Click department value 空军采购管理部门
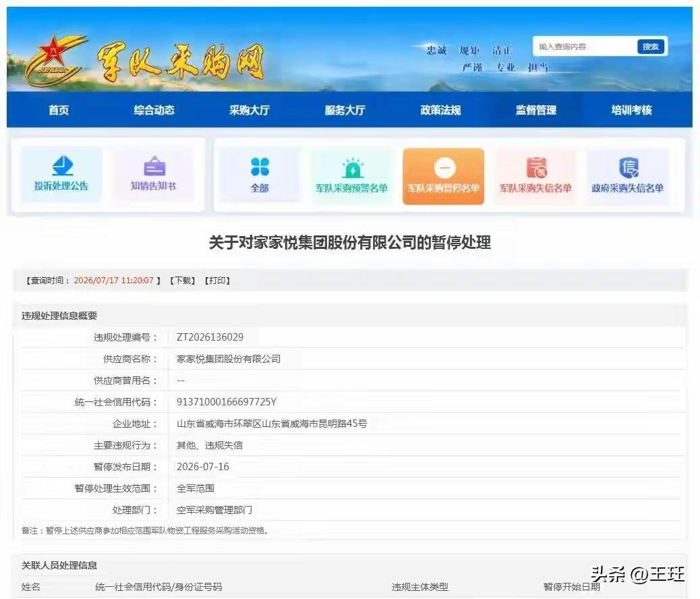Screen dimensions: 700x599 pyautogui.click(x=214, y=510)
